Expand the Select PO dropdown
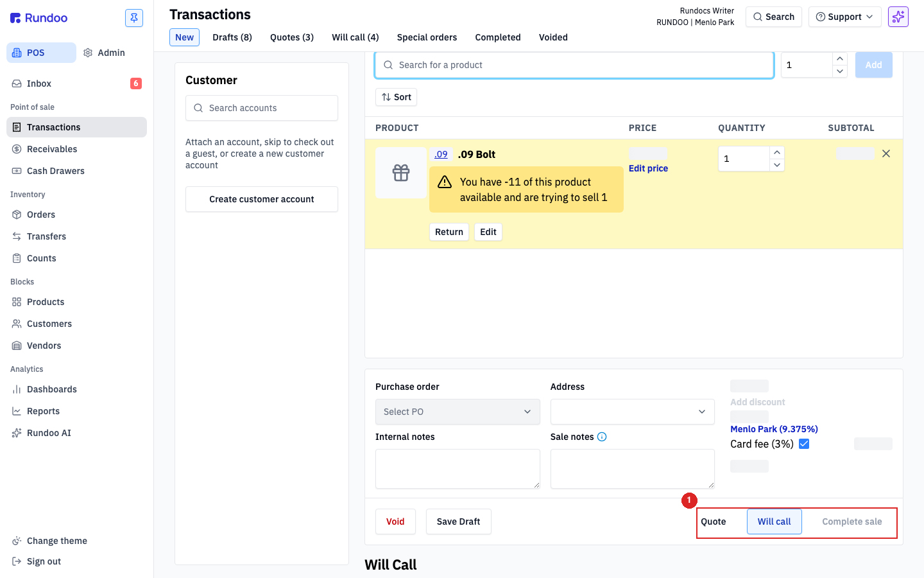Image resolution: width=924 pixels, height=578 pixels. 458,412
